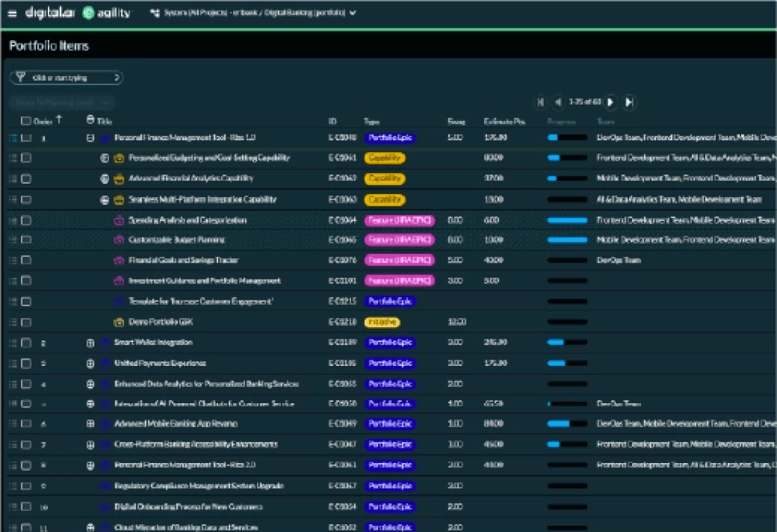
Task: Tick the select-all checkbox in the header row
Action: [x=26, y=121]
